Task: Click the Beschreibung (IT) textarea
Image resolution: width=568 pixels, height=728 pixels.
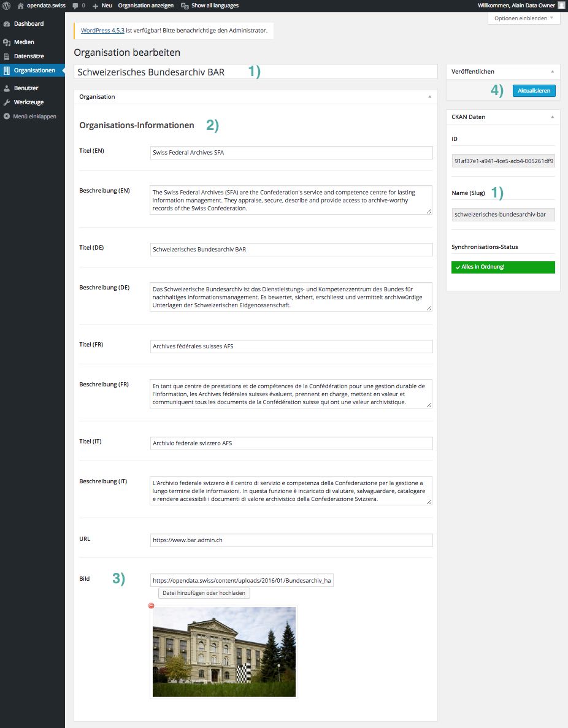Action: [291, 491]
